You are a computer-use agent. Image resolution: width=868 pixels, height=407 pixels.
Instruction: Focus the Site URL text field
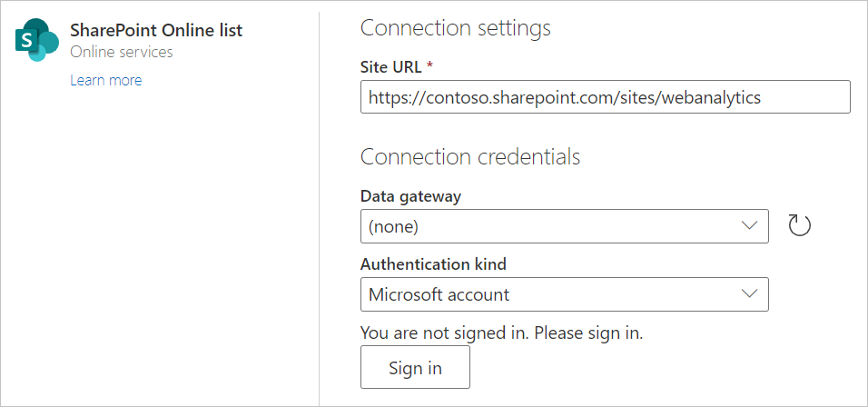[x=605, y=97]
